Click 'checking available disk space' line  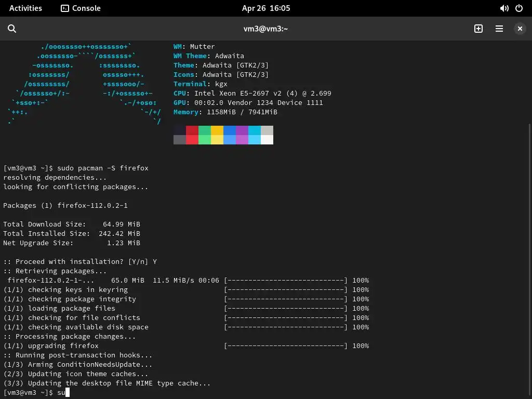click(x=76, y=327)
